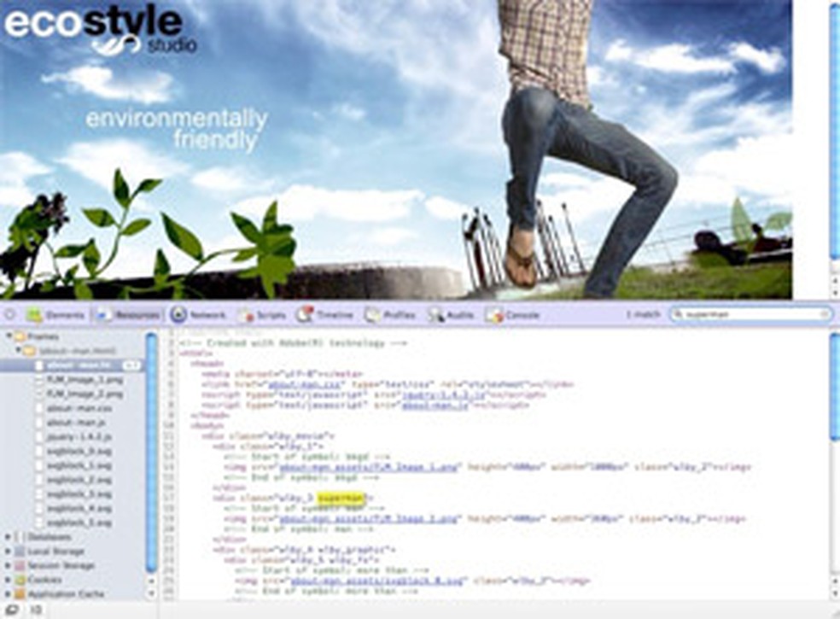The width and height of the screenshot is (840, 619).
Task: Follow the jquery-1.4.2.js link in the source
Action: click(444, 395)
